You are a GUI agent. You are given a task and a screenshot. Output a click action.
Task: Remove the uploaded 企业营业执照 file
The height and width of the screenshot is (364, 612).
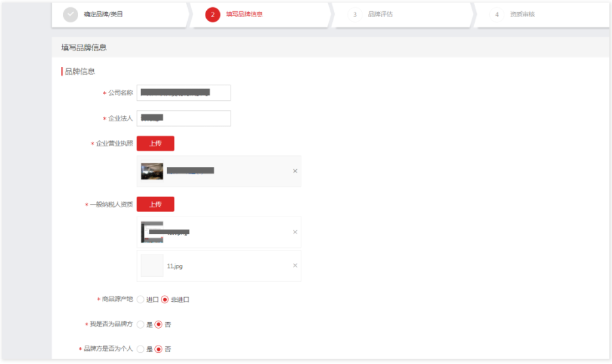click(x=295, y=171)
